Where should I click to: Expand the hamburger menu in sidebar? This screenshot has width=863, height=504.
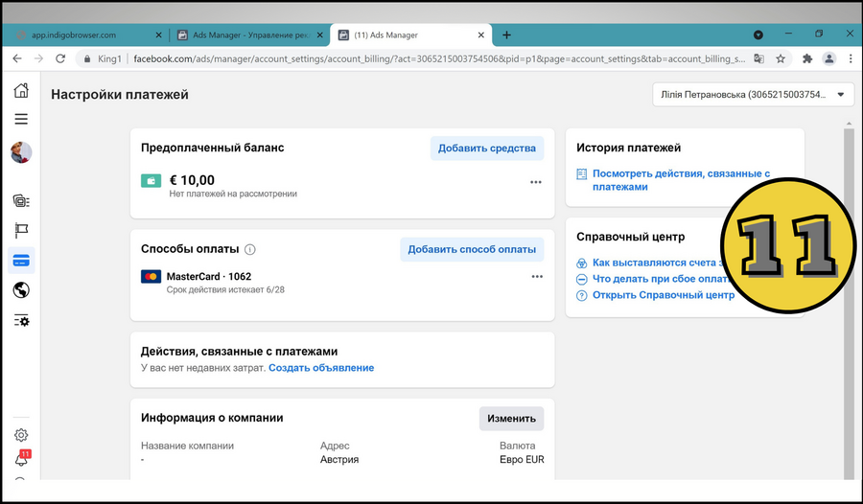[x=21, y=119]
